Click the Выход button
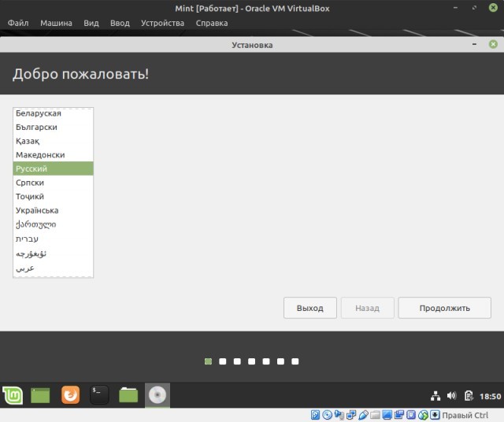The width and height of the screenshot is (504, 422). [x=310, y=308]
